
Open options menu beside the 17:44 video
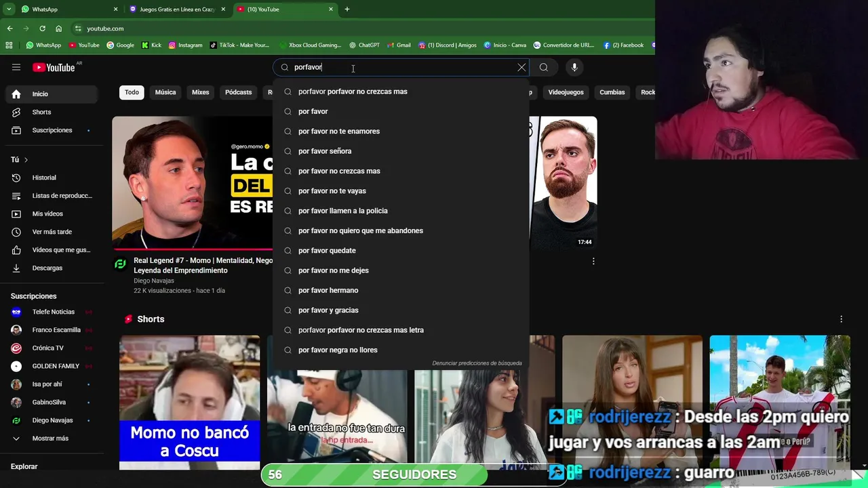pos(593,261)
